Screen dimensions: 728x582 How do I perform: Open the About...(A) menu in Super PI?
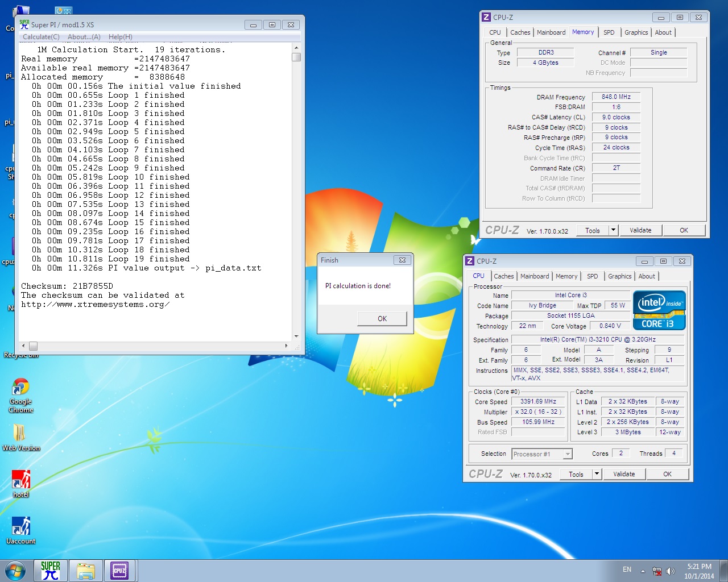84,37
